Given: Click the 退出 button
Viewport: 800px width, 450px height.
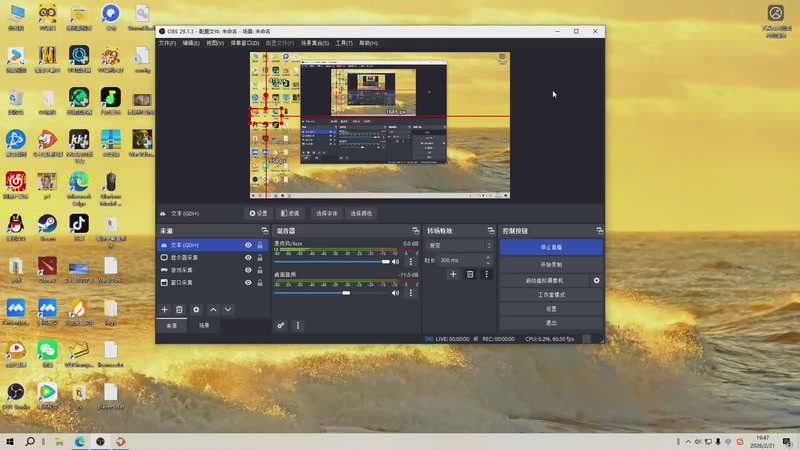Looking at the screenshot, I should (551, 323).
